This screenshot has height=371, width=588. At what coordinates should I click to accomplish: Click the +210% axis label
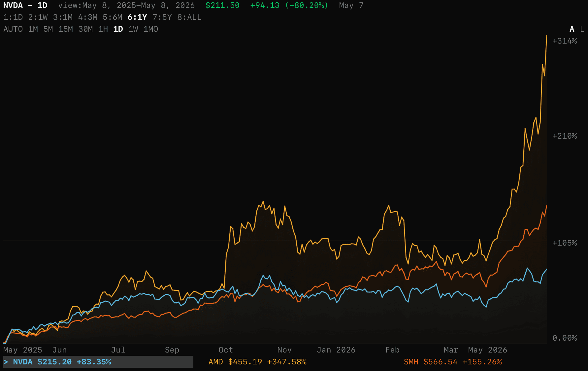565,136
